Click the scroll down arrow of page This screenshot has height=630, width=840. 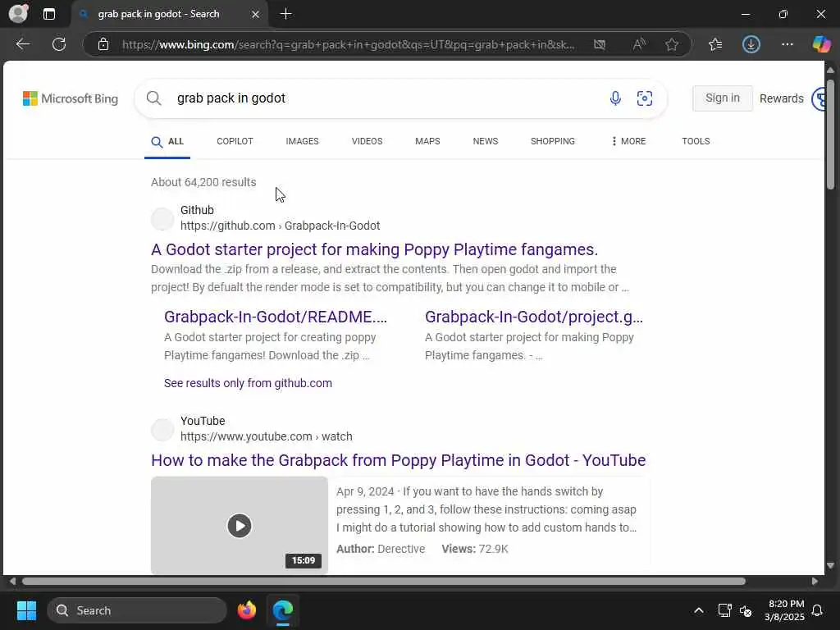click(x=830, y=565)
